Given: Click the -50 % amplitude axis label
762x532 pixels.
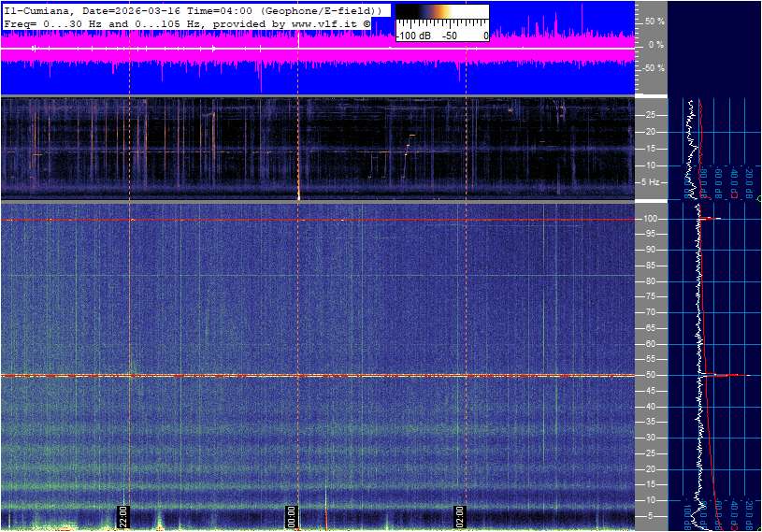Looking at the screenshot, I should pyautogui.click(x=654, y=68).
